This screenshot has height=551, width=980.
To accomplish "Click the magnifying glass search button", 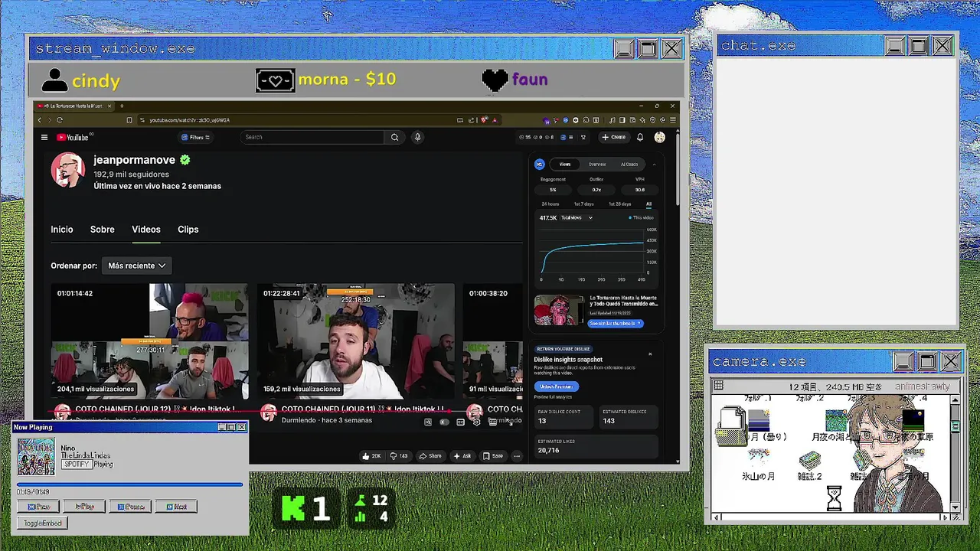I will (394, 137).
